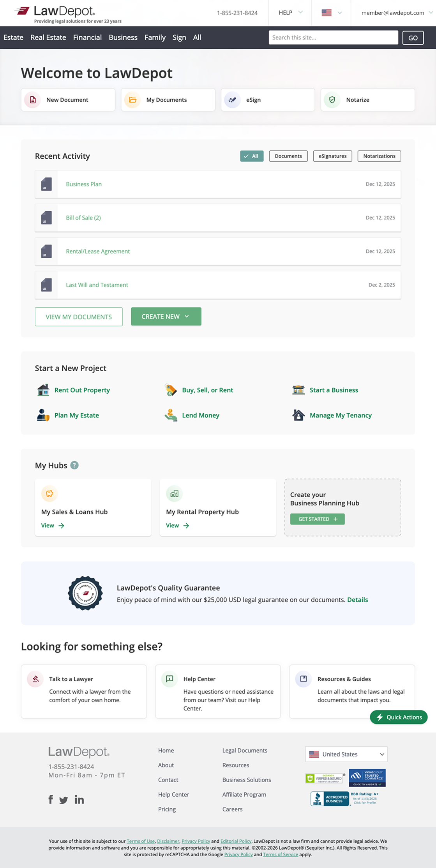Viewport: 436px width, 868px height.
Task: Filter recent activity by Documents
Action: pyautogui.click(x=288, y=156)
